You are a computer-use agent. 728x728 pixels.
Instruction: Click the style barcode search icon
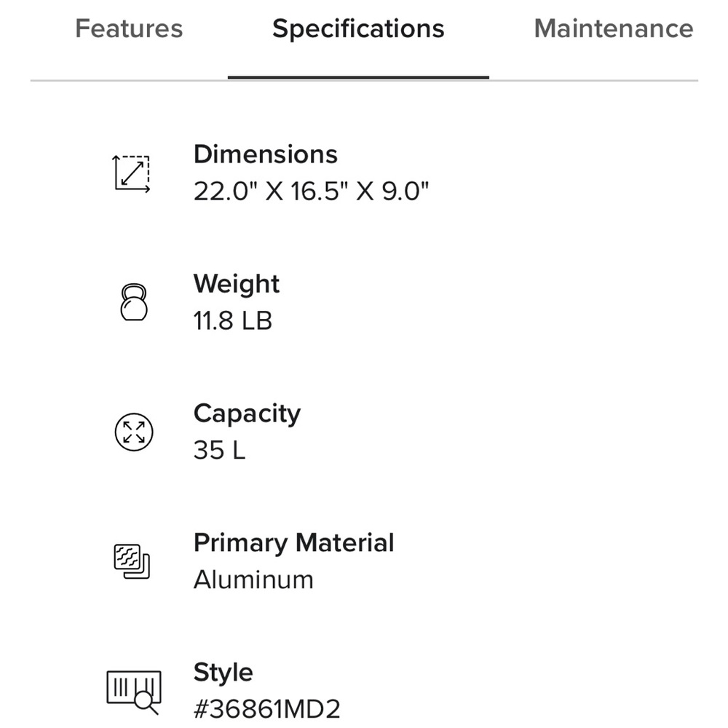tap(134, 689)
